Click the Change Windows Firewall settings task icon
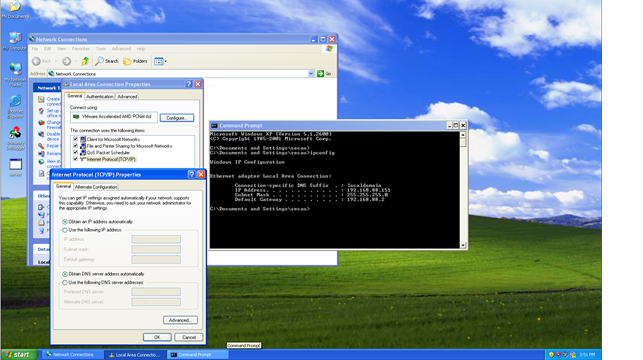The height and width of the screenshot is (360, 643). click(41, 123)
